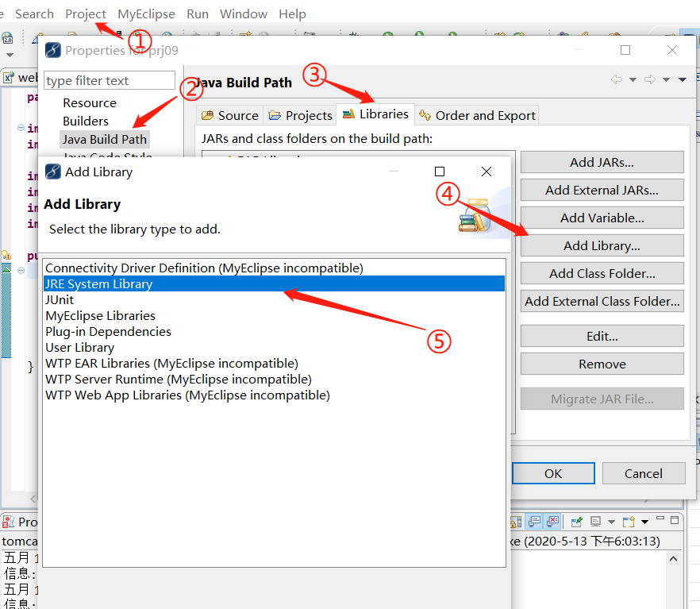This screenshot has width=700, height=609.
Task: Click the Remove button
Action: pos(602,364)
